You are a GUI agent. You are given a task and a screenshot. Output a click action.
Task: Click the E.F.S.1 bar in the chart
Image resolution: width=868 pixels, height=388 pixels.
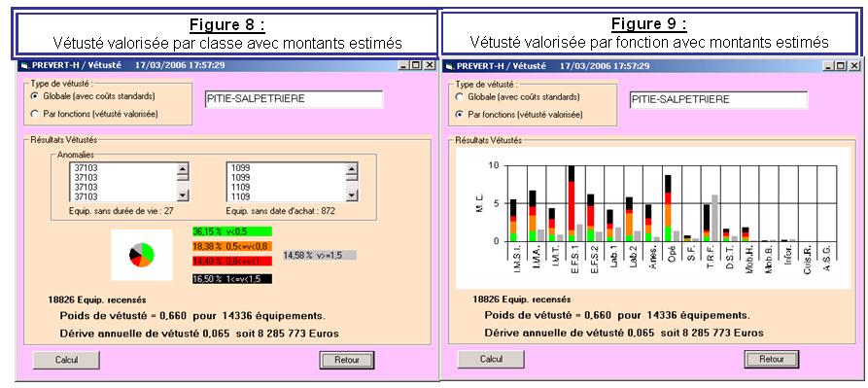pyautogui.click(x=572, y=203)
